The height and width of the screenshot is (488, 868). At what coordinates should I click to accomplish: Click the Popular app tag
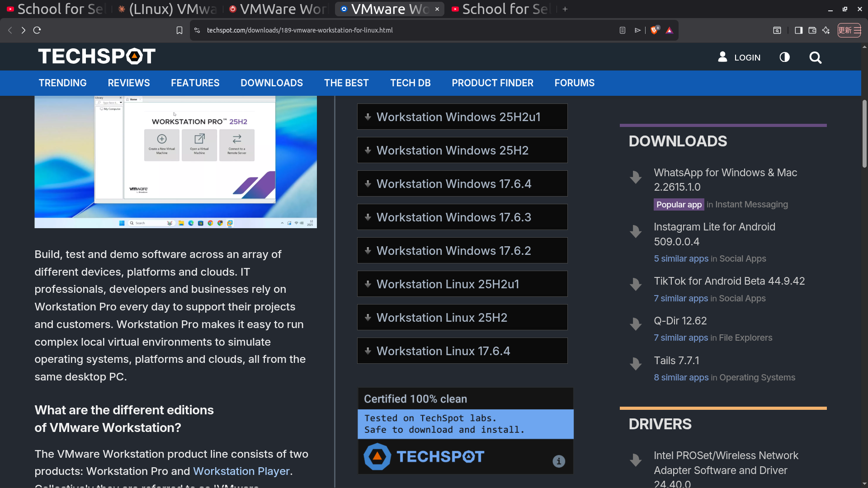point(679,205)
